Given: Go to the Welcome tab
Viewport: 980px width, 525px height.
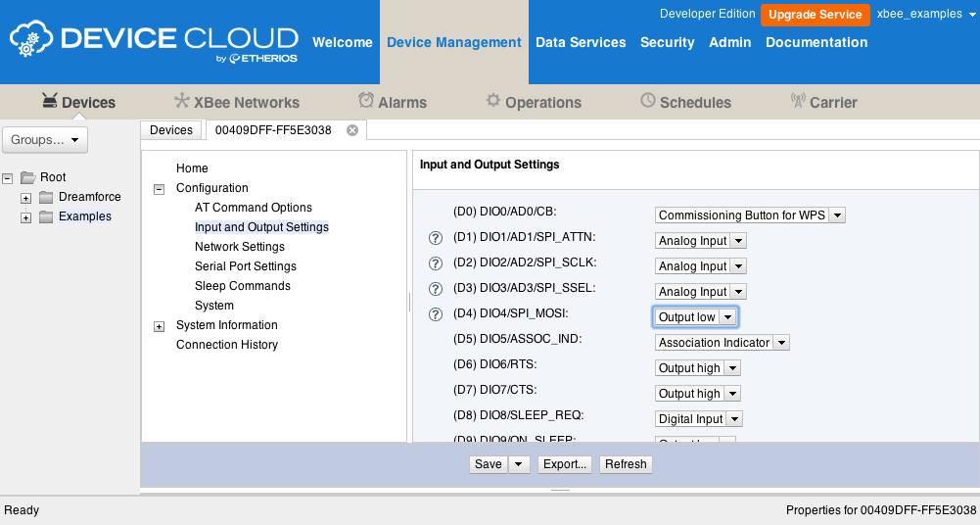Looking at the screenshot, I should 343,42.
